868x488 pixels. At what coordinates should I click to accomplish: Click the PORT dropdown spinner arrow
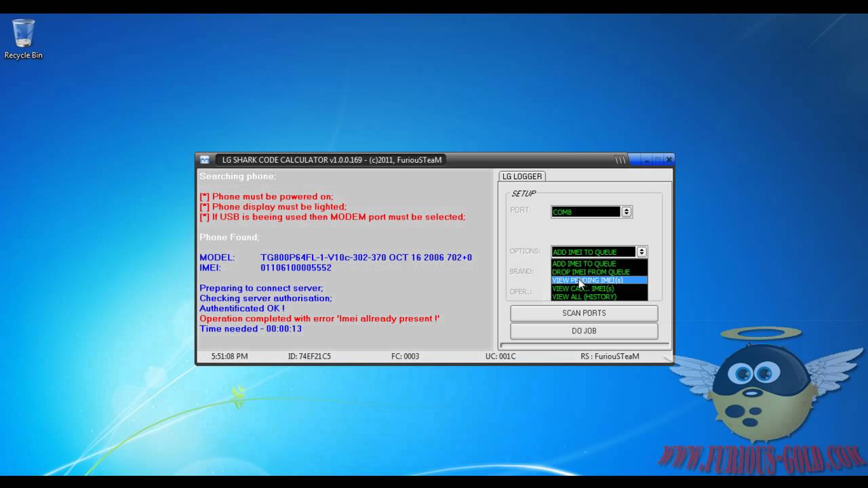[x=627, y=212]
